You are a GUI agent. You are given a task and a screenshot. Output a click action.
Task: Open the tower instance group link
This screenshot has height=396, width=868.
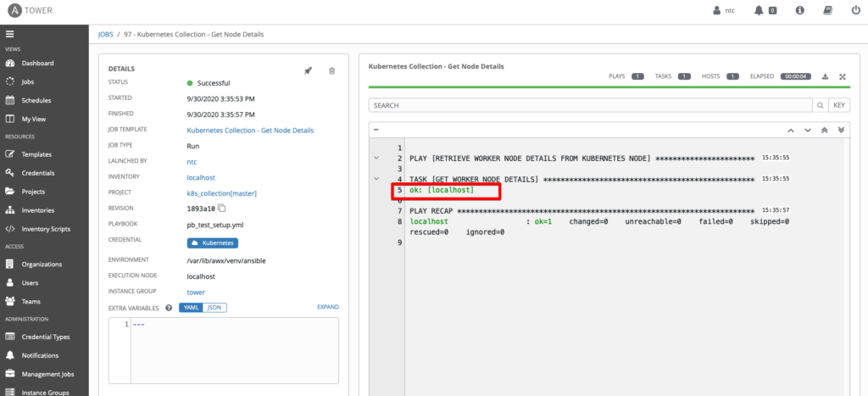point(196,293)
